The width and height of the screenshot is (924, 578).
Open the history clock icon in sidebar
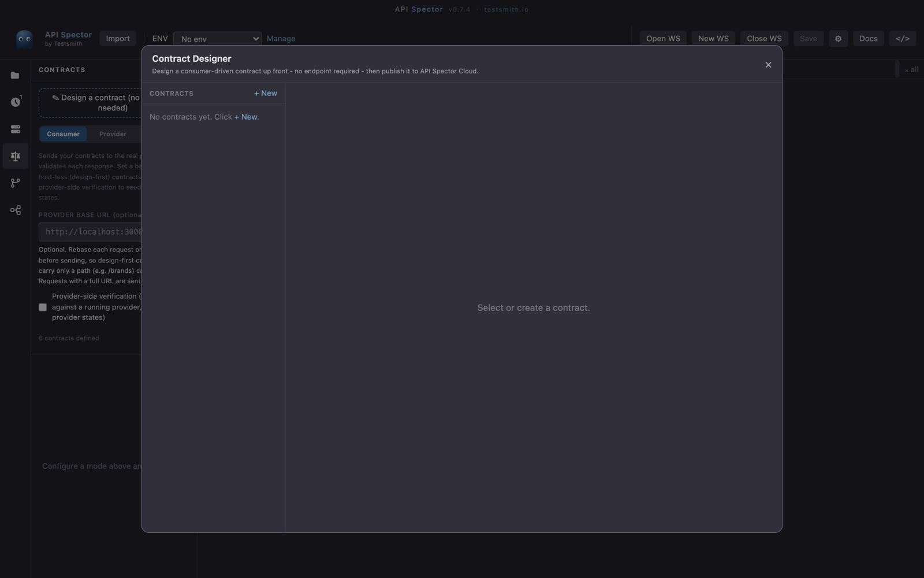[x=16, y=102]
